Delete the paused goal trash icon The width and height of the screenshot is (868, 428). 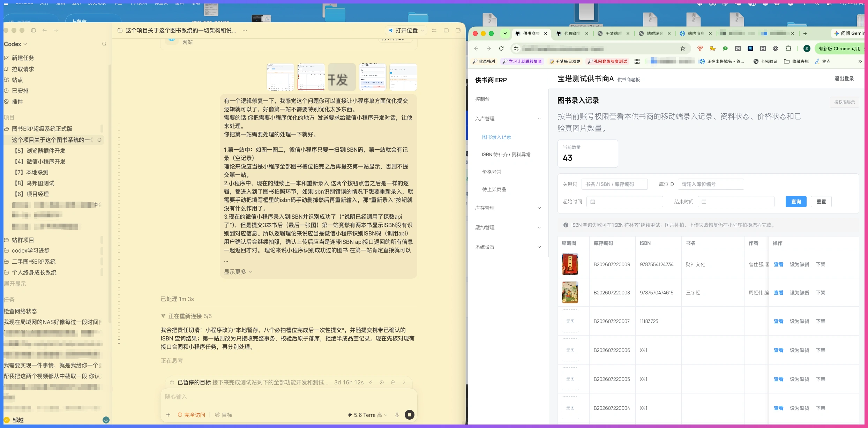393,382
